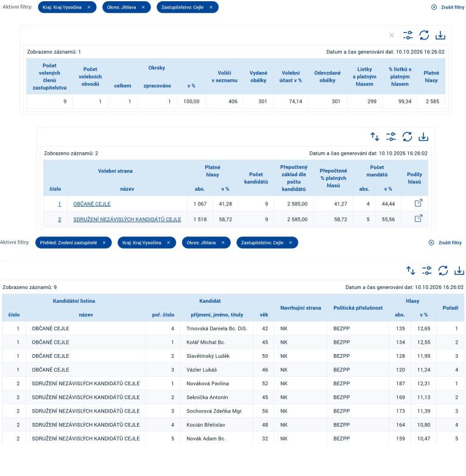Download the elected candidates table
466x476 pixels.
459,271
